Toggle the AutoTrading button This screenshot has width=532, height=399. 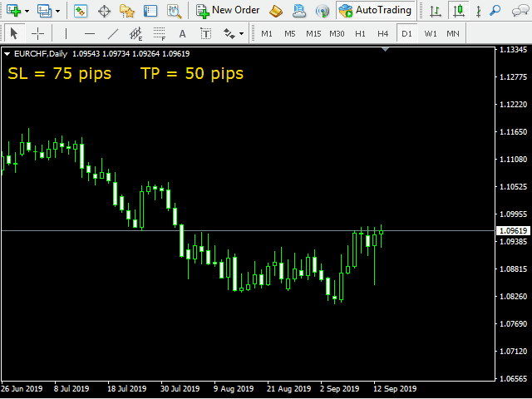pos(375,11)
